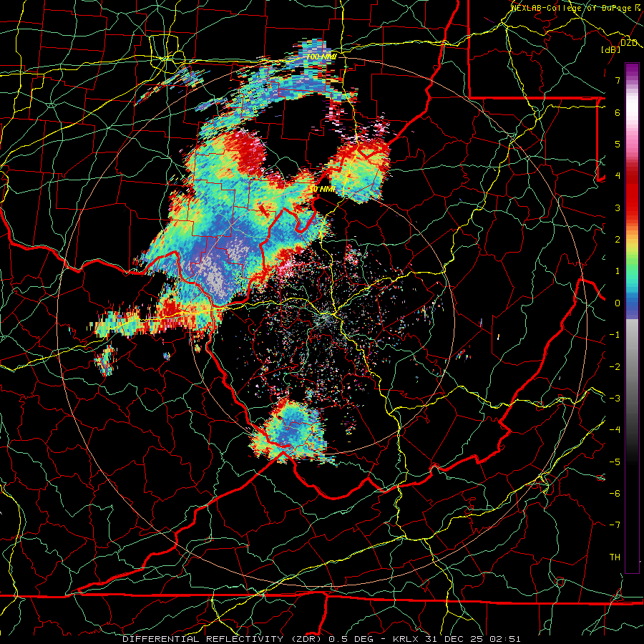Select the positive "1" scale label

[x=618, y=271]
